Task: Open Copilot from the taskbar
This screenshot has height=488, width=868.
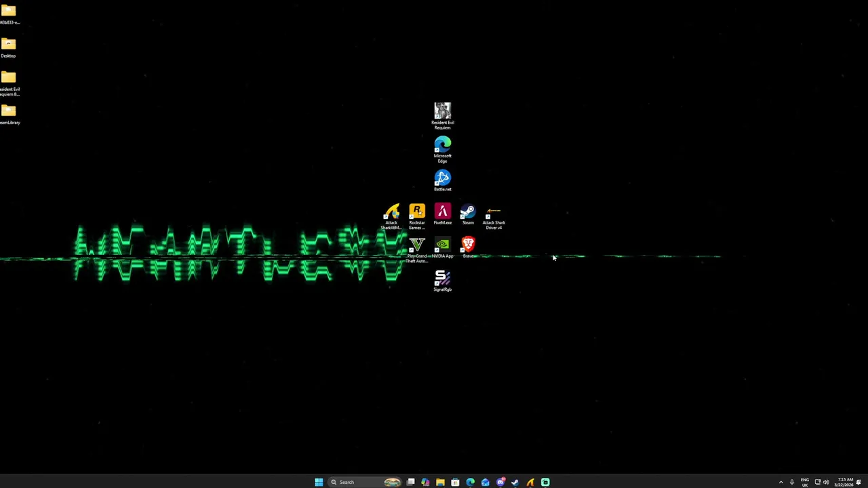Action: click(x=425, y=482)
